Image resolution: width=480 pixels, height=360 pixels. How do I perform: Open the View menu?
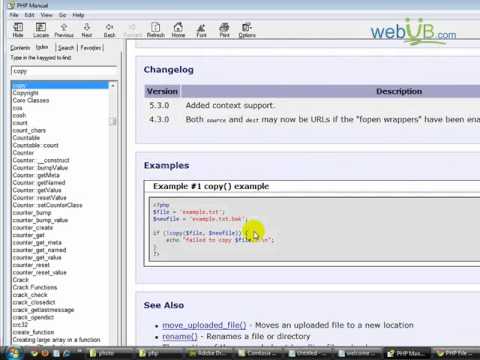pos(47,15)
